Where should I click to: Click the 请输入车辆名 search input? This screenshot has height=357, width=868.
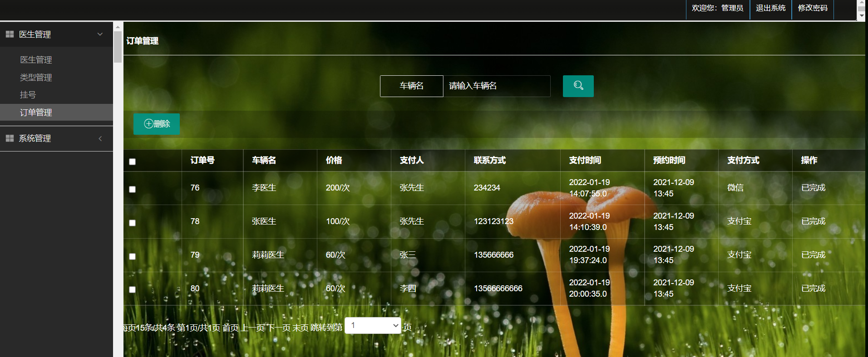point(497,86)
